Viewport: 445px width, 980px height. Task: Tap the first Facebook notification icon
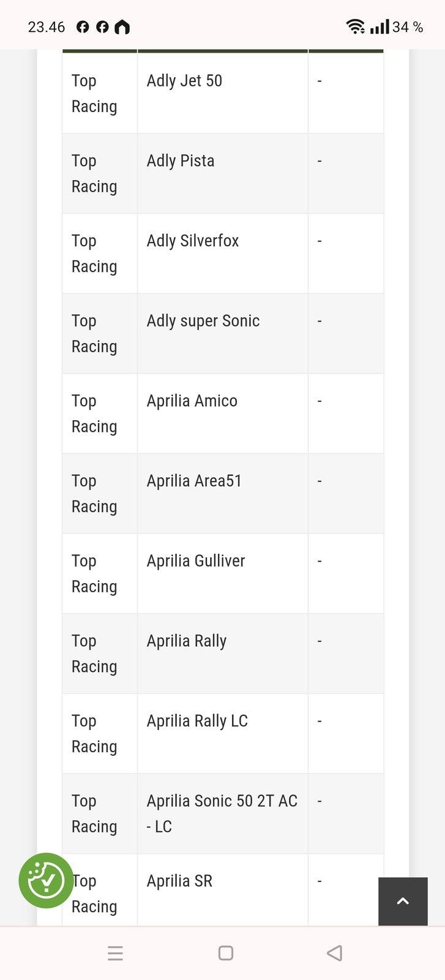83,27
